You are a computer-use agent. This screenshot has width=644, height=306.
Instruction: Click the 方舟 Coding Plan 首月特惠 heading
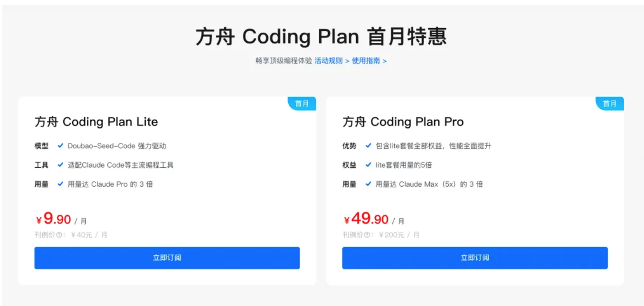pos(321,37)
